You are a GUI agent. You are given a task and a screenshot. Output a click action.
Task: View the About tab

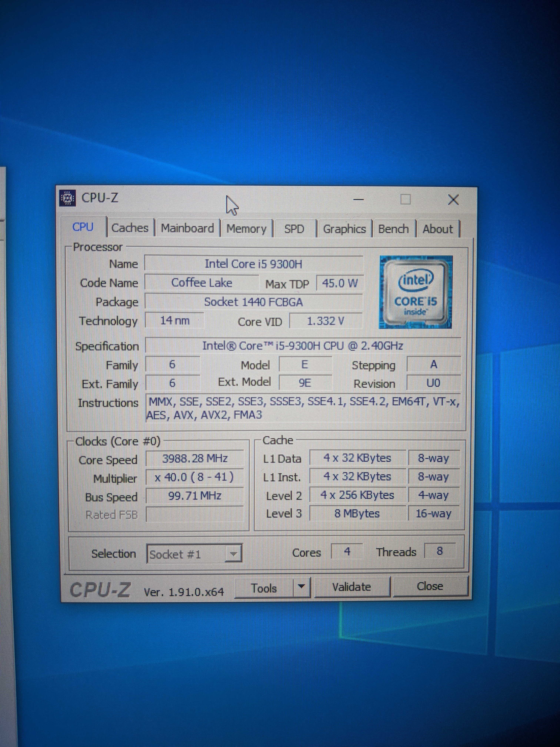437,229
